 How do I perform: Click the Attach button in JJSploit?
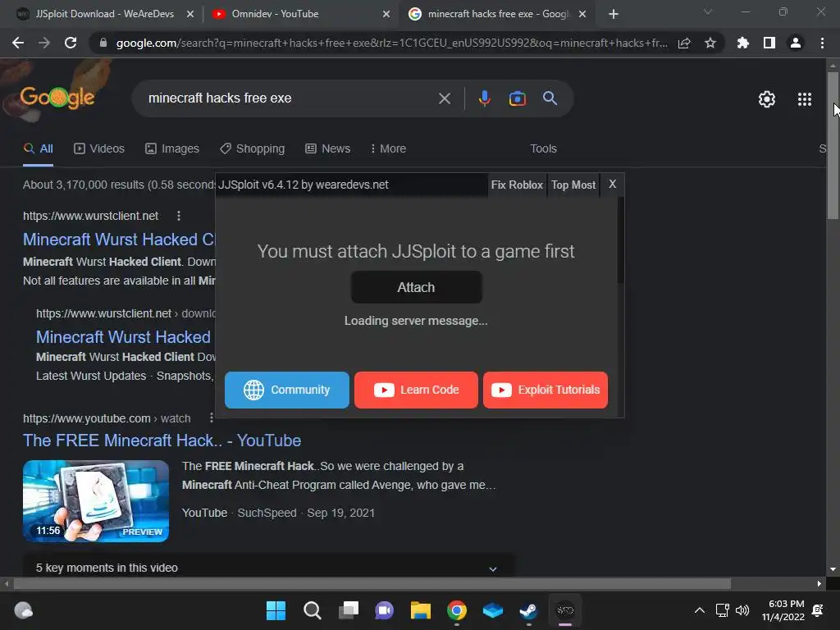[416, 287]
